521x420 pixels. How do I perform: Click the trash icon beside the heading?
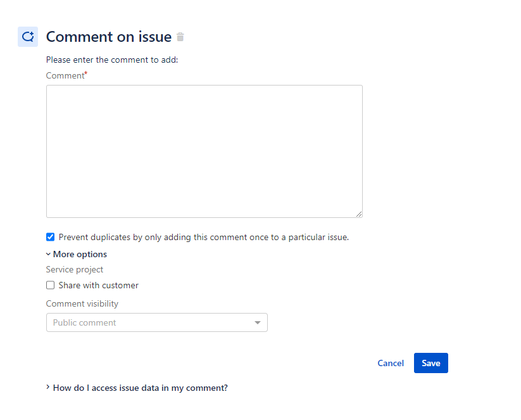180,37
